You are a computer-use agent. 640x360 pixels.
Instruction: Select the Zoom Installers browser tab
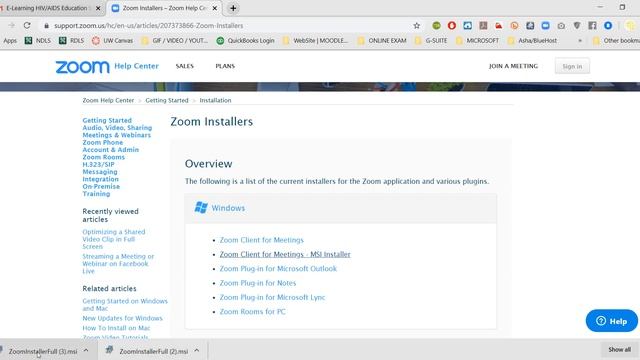[164, 8]
